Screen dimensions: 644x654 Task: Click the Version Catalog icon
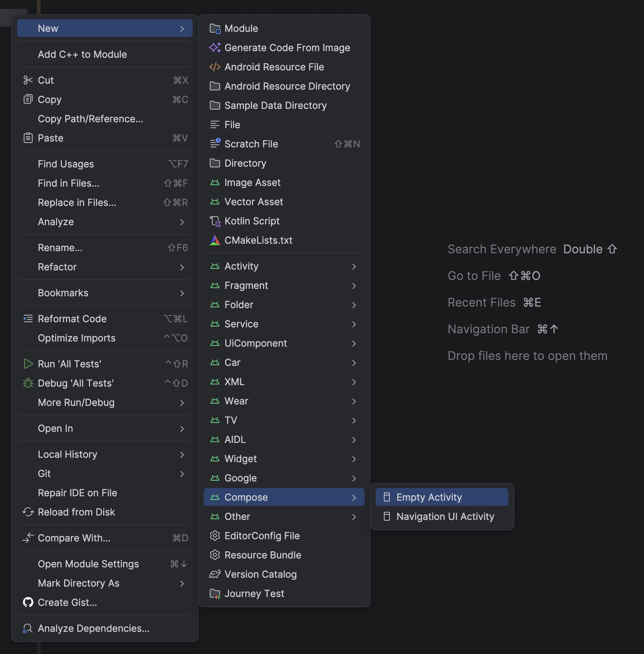[x=215, y=574]
